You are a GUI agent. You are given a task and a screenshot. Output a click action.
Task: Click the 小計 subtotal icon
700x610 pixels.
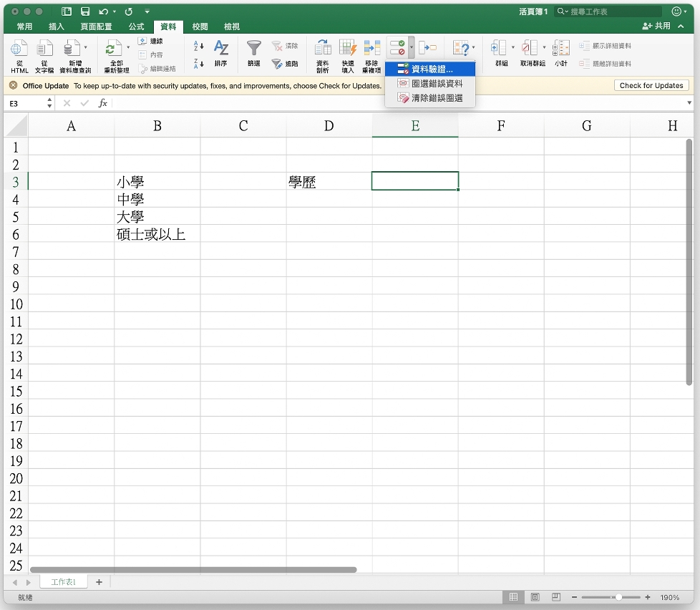(561, 49)
